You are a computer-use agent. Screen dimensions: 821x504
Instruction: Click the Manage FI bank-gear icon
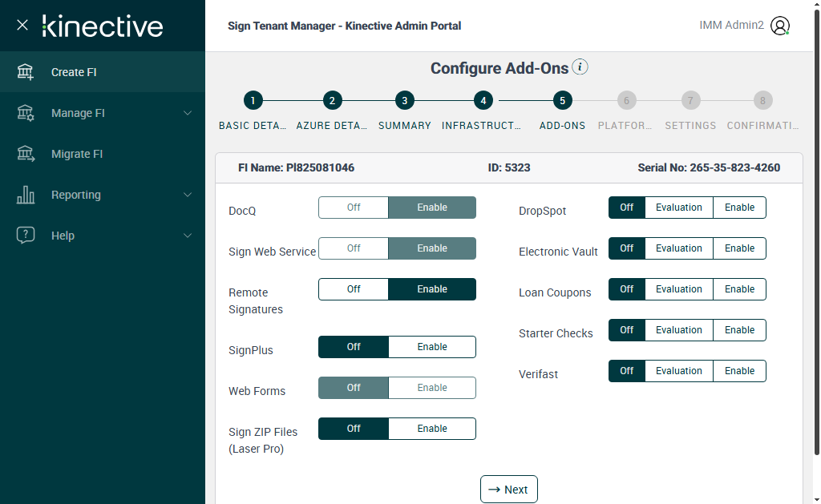point(25,112)
